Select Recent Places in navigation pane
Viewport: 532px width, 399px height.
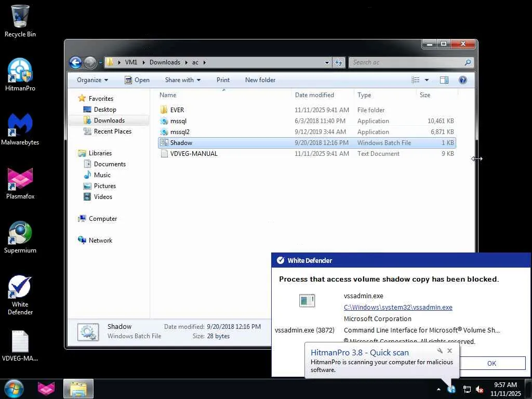click(112, 131)
